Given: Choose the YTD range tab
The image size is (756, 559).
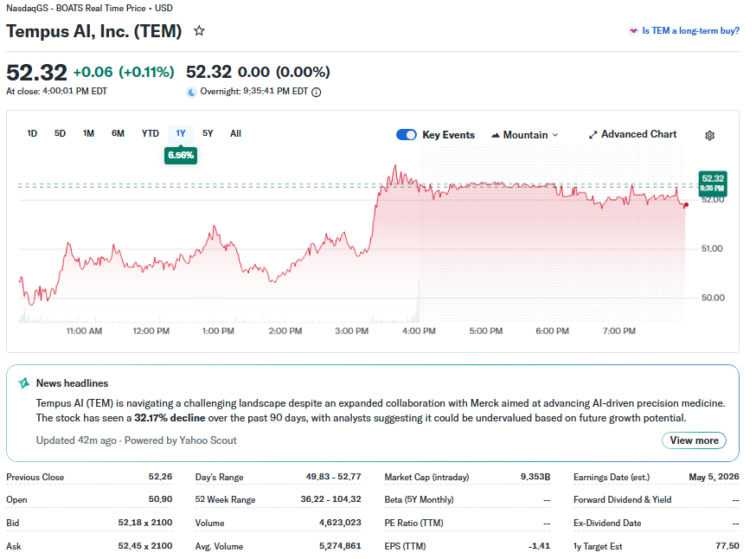Looking at the screenshot, I should point(150,133).
